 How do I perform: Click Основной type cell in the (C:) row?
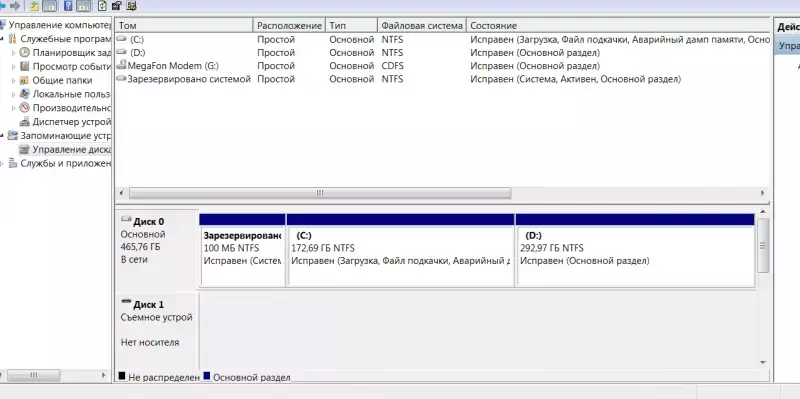(352, 39)
